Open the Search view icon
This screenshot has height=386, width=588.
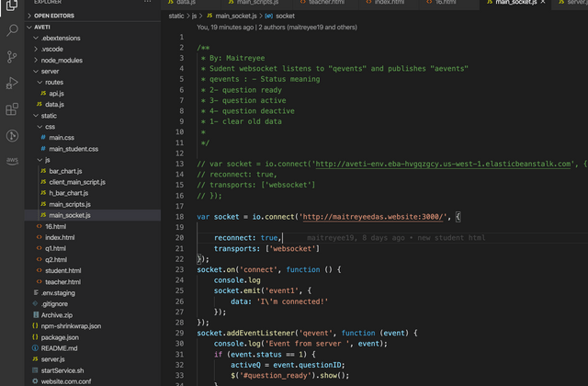(12, 30)
